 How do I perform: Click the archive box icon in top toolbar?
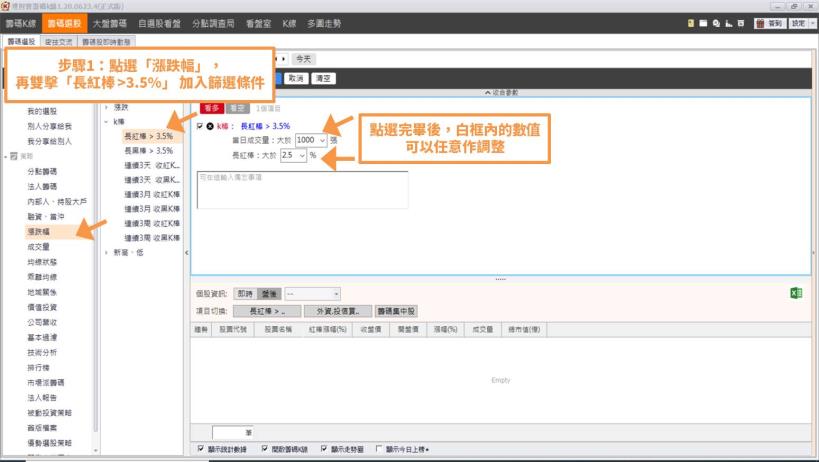click(x=741, y=23)
